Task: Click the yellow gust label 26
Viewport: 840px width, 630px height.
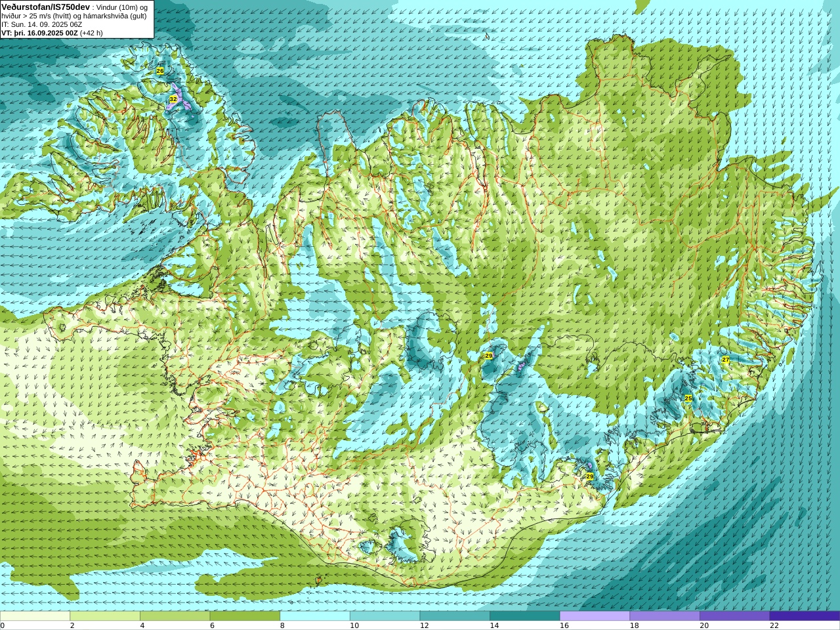Action: point(160,70)
